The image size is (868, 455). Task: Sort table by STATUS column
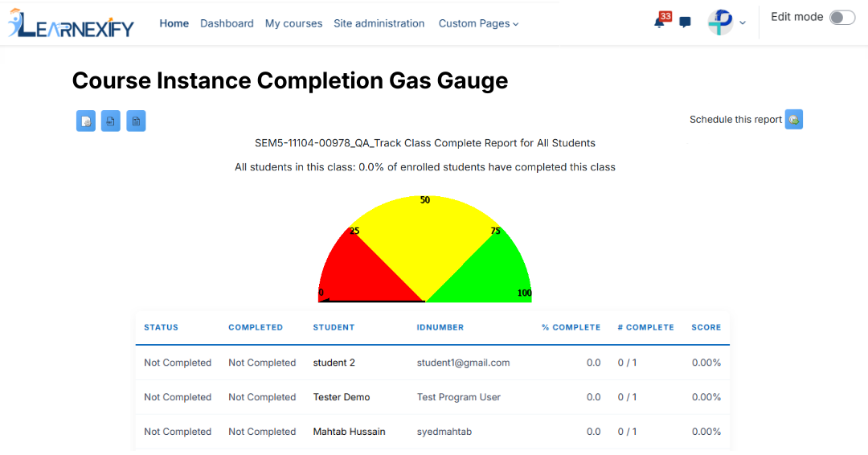tap(161, 327)
